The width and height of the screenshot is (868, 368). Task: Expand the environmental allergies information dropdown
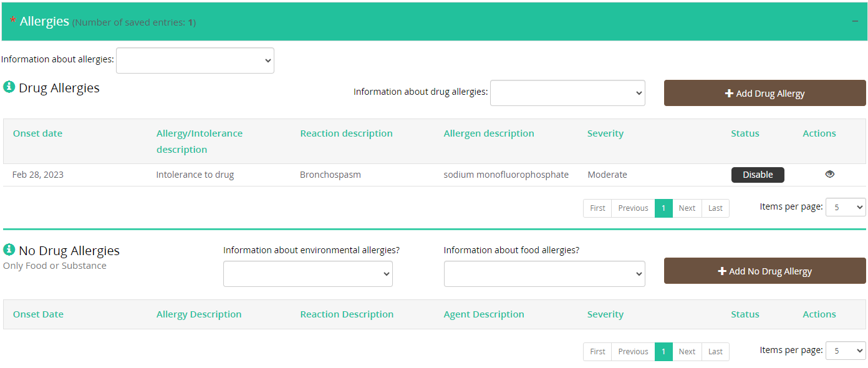point(308,274)
